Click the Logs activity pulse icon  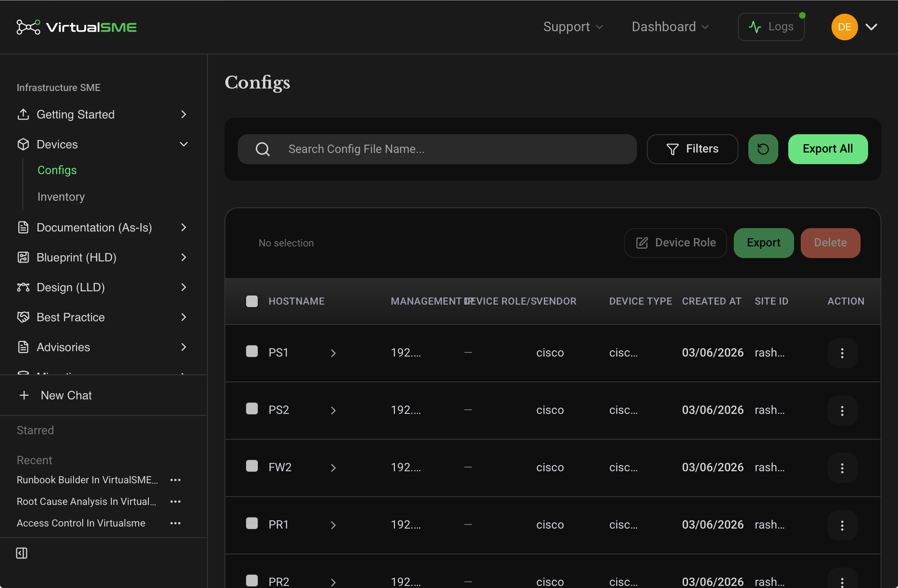(755, 27)
